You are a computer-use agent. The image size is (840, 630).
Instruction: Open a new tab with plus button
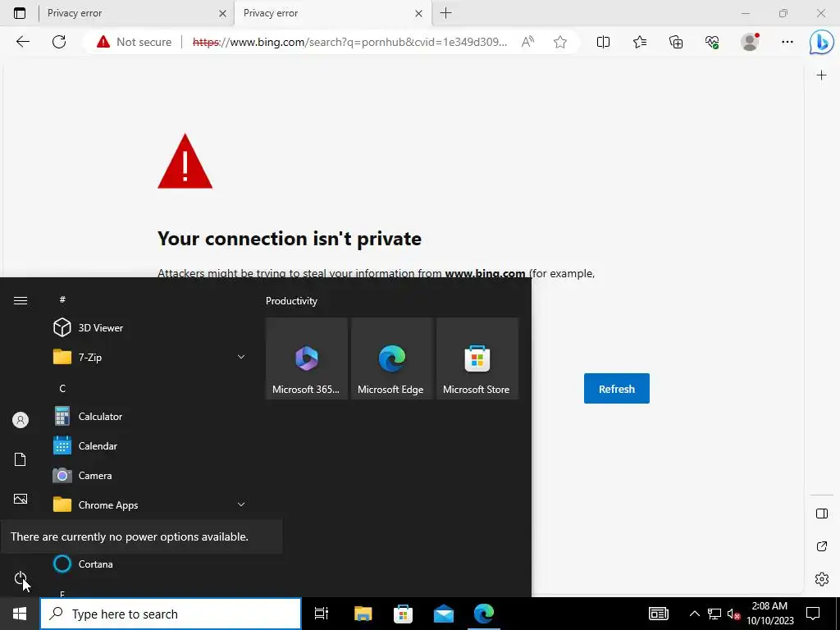[445, 13]
